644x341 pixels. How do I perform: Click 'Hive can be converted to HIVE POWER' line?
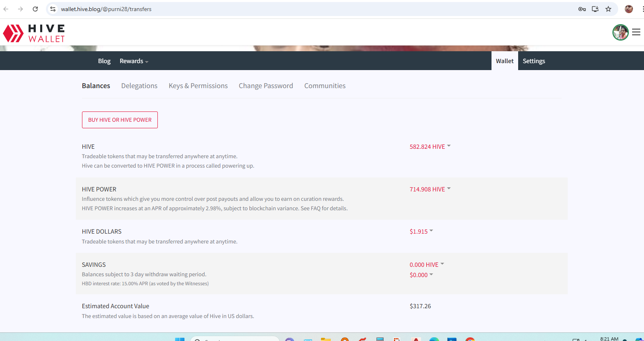point(168,166)
